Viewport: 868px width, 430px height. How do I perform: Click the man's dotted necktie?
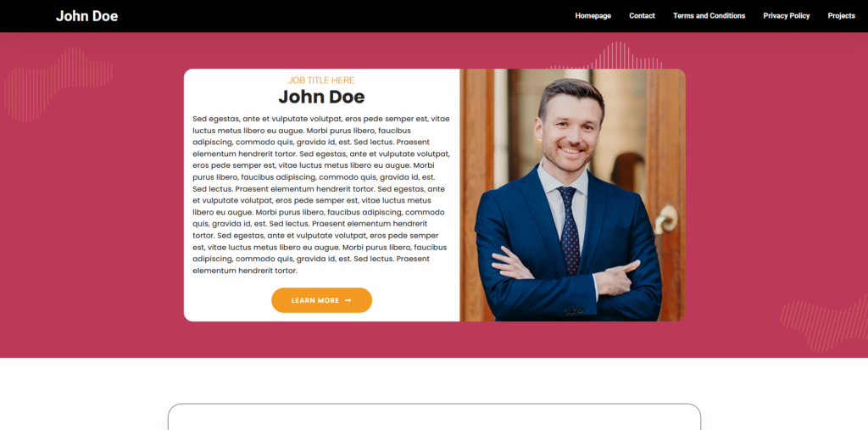click(570, 229)
